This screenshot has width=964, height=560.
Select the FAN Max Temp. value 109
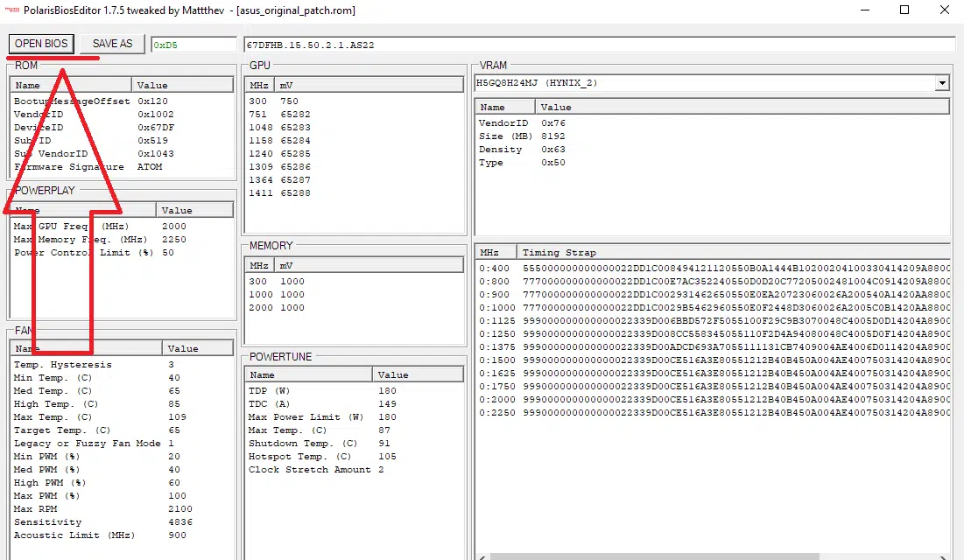click(177, 416)
